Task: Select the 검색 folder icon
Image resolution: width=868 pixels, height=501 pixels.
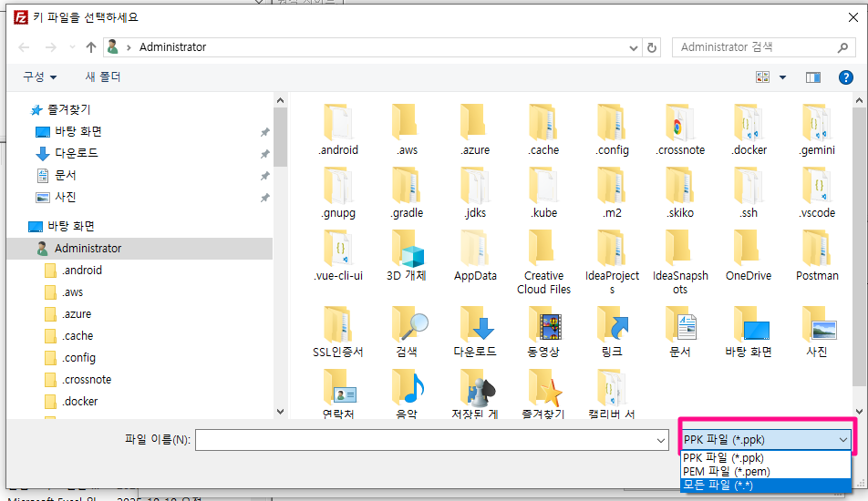Action: (x=409, y=324)
